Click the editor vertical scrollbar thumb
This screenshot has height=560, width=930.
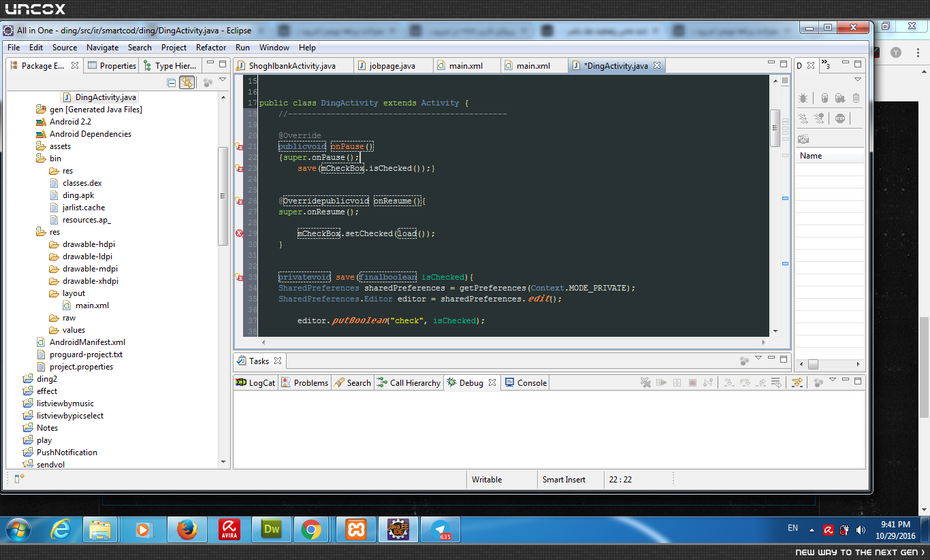click(x=775, y=128)
